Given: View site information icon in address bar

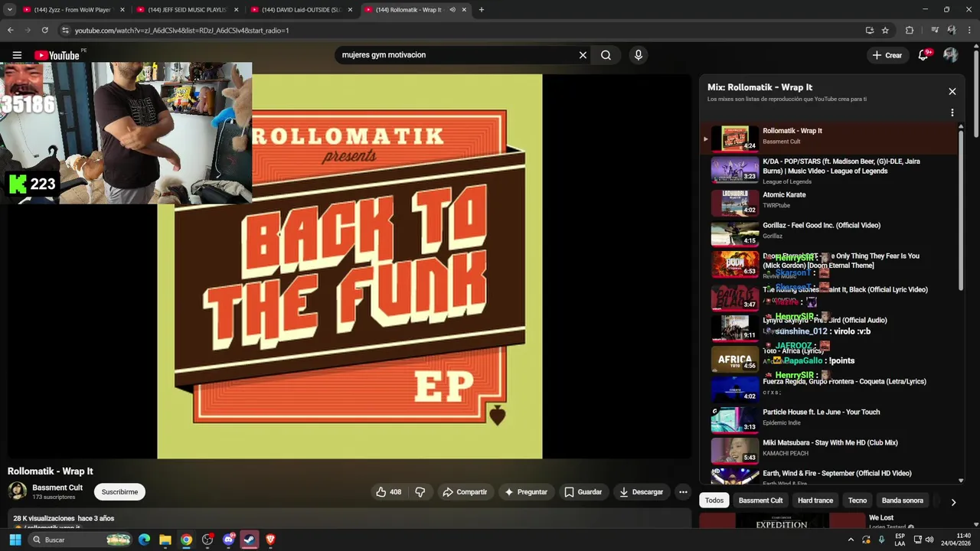Looking at the screenshot, I should click(65, 31).
